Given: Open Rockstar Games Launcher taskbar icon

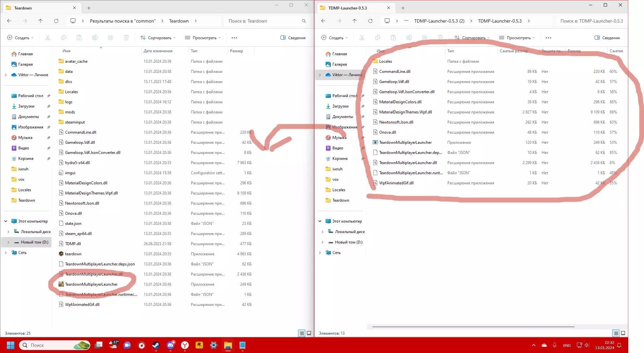Looking at the screenshot, I should [x=199, y=345].
